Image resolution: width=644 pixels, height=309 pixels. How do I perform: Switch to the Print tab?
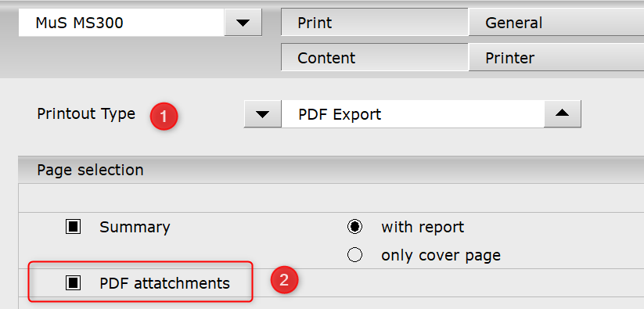click(375, 22)
